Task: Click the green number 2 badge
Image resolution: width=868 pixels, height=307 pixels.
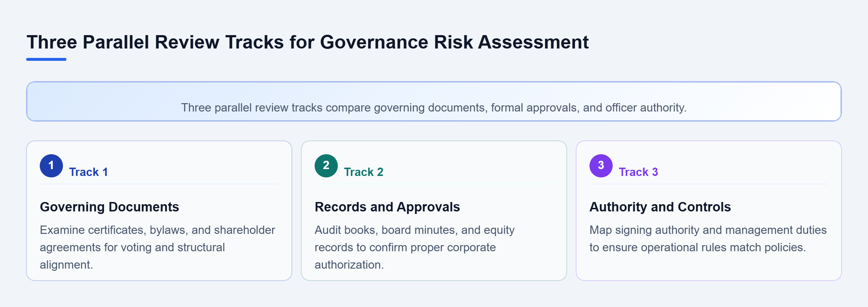Action: point(326,166)
